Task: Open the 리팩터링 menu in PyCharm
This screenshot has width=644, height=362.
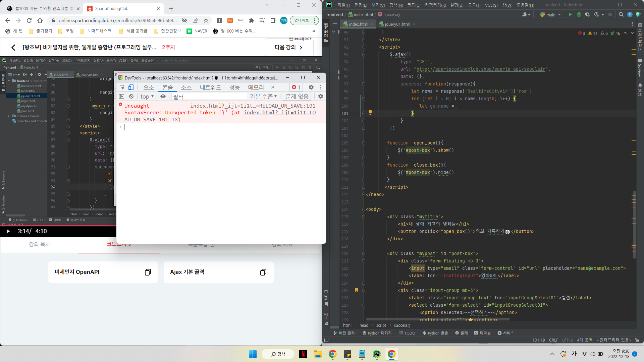Action: (435, 5)
